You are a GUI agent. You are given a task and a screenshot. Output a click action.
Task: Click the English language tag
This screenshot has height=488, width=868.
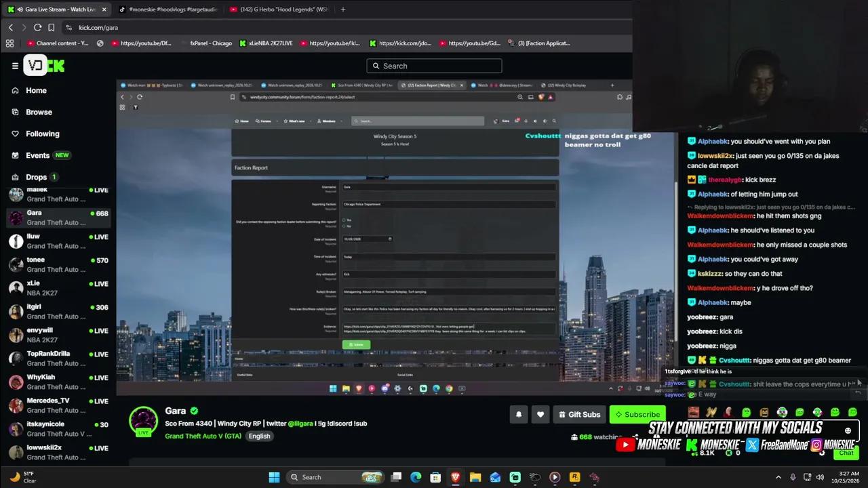(259, 436)
